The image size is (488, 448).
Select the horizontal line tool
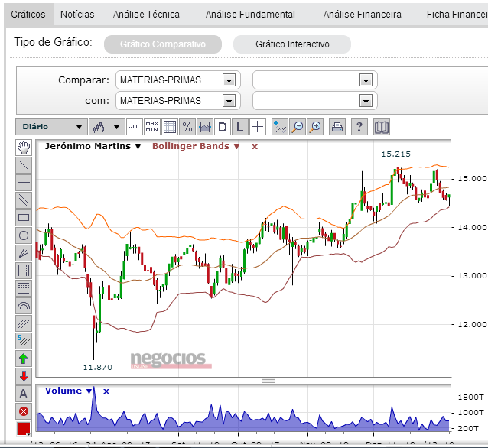[x=24, y=183]
